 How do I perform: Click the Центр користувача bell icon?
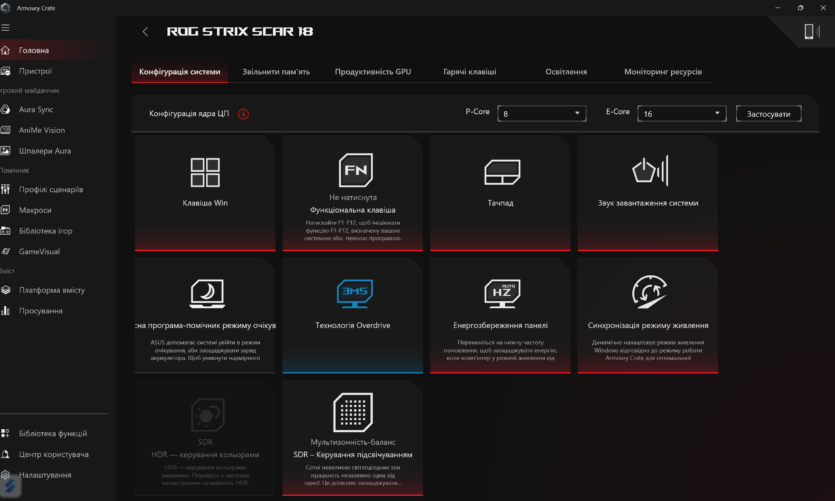point(5,454)
